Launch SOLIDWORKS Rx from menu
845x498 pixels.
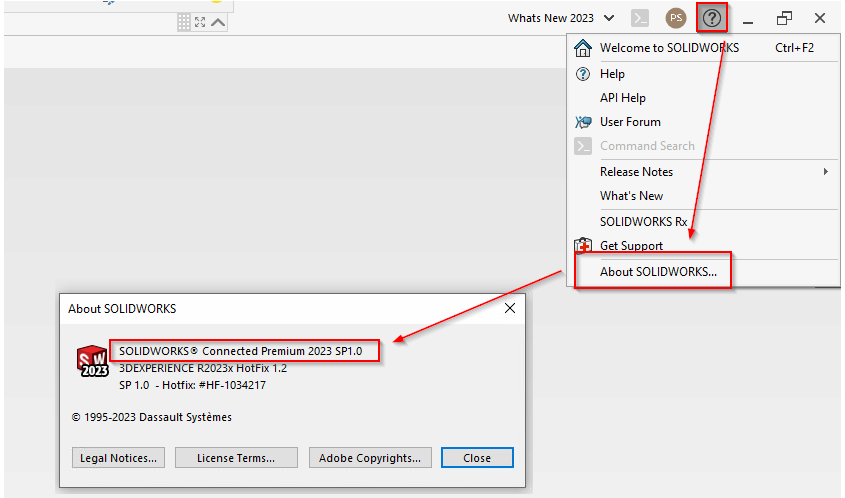pos(703,222)
